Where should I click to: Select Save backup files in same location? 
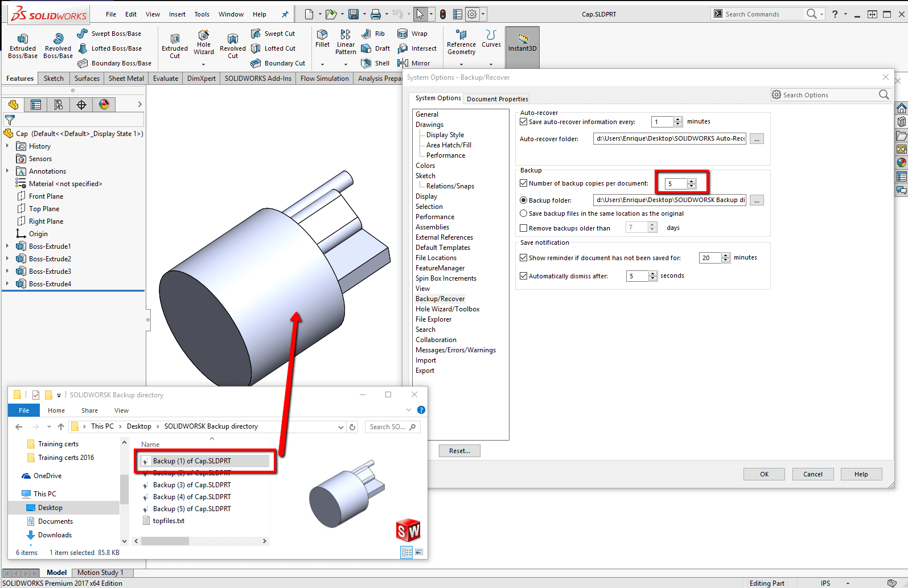pyautogui.click(x=524, y=213)
